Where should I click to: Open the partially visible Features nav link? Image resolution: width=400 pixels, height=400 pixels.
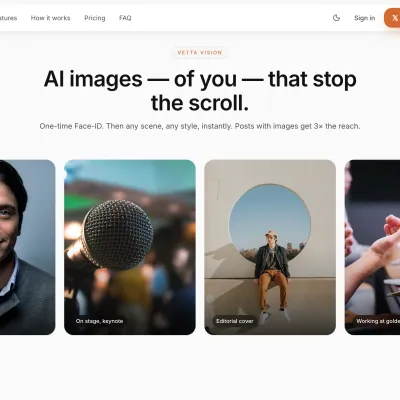tap(8, 18)
